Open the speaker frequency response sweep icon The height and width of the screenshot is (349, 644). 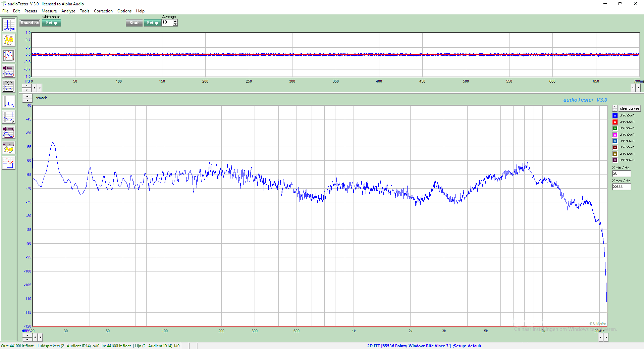(9, 132)
